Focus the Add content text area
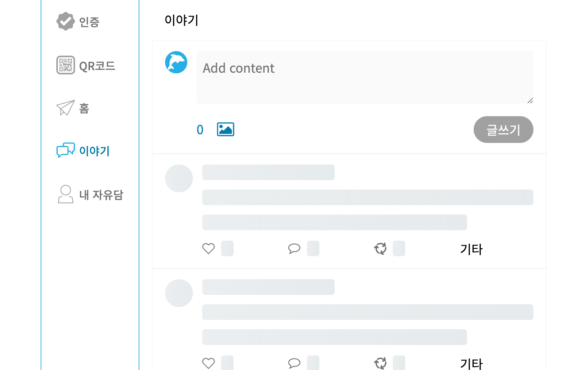 point(365,77)
